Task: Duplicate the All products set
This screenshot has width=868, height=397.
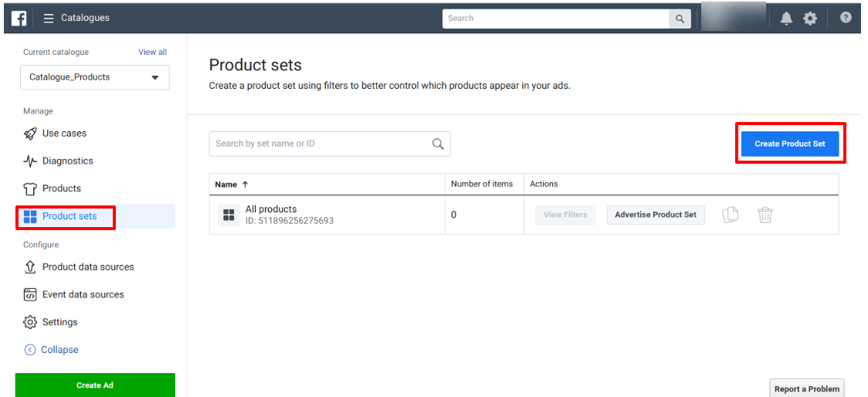Action: coord(730,215)
